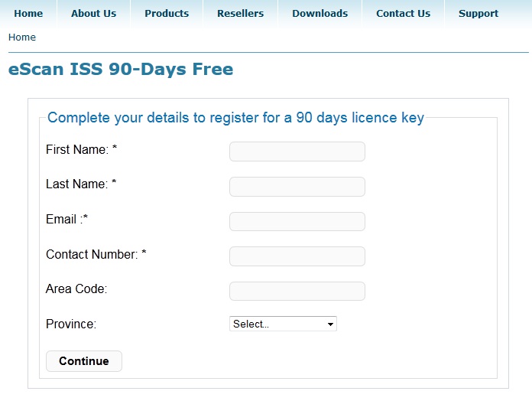Open the Province Select dropdown
The width and height of the screenshot is (532, 414).
click(x=283, y=324)
